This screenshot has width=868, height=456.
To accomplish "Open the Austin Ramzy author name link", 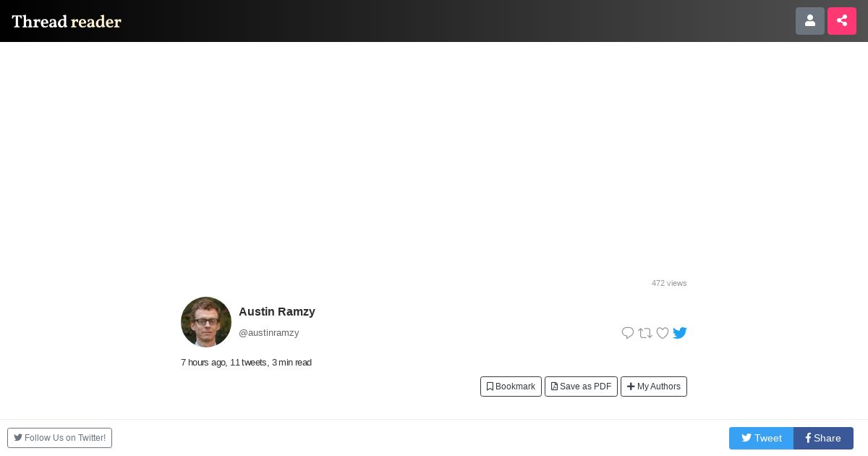I will [277, 311].
